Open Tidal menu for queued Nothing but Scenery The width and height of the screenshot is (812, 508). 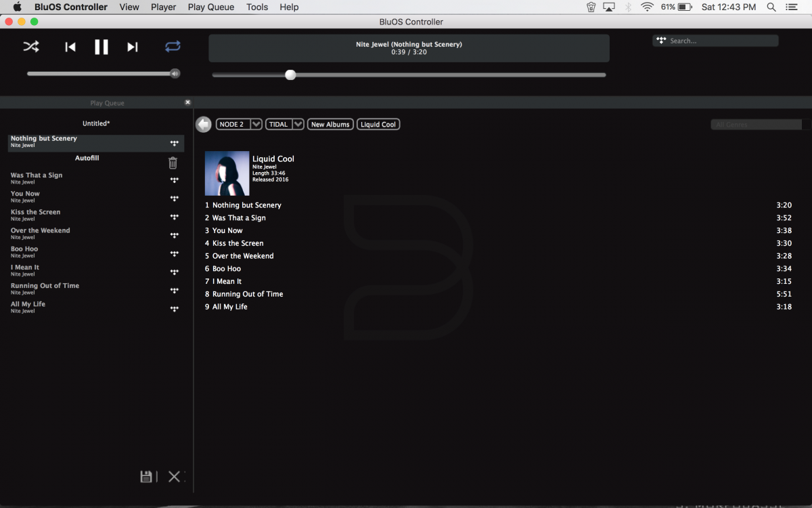click(x=175, y=143)
